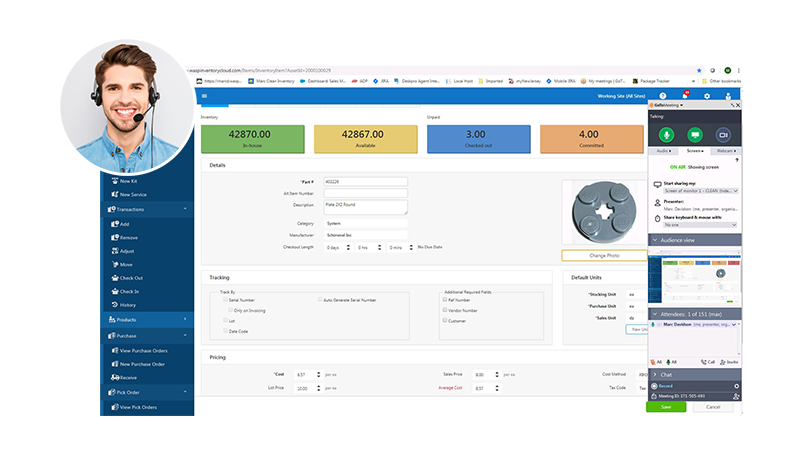
Task: Open New Purchase Order in sidebar
Action: click(138, 364)
